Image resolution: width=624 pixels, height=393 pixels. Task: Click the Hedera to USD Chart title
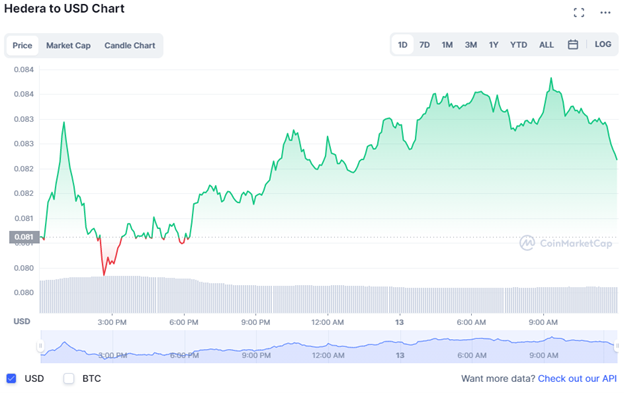64,8
